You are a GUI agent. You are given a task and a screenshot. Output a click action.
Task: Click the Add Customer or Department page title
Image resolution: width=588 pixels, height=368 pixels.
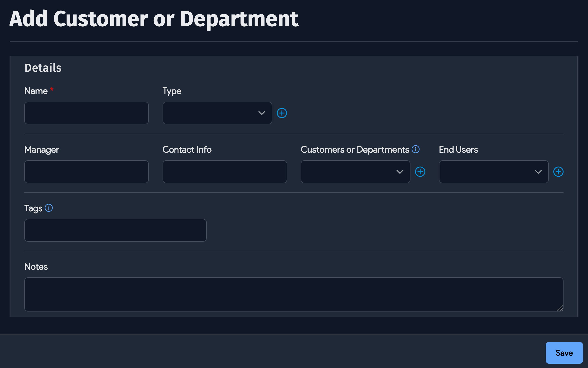click(x=154, y=18)
